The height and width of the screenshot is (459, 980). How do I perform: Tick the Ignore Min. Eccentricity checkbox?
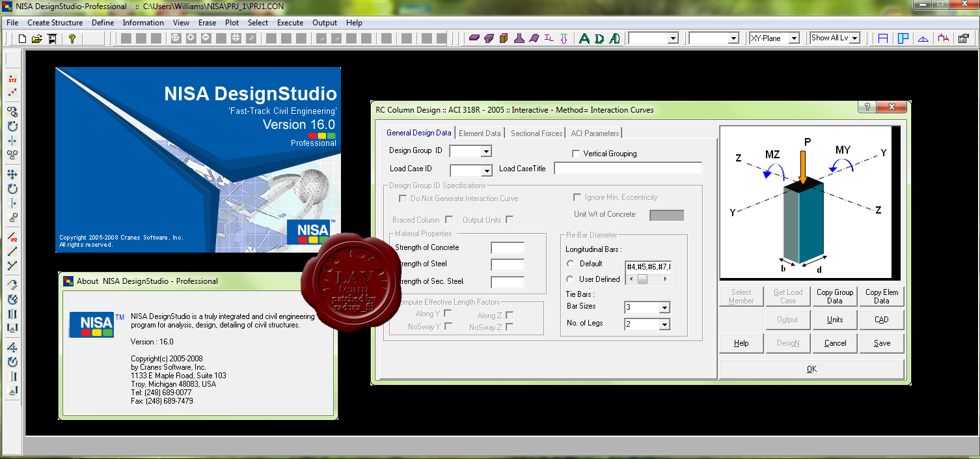tap(577, 197)
